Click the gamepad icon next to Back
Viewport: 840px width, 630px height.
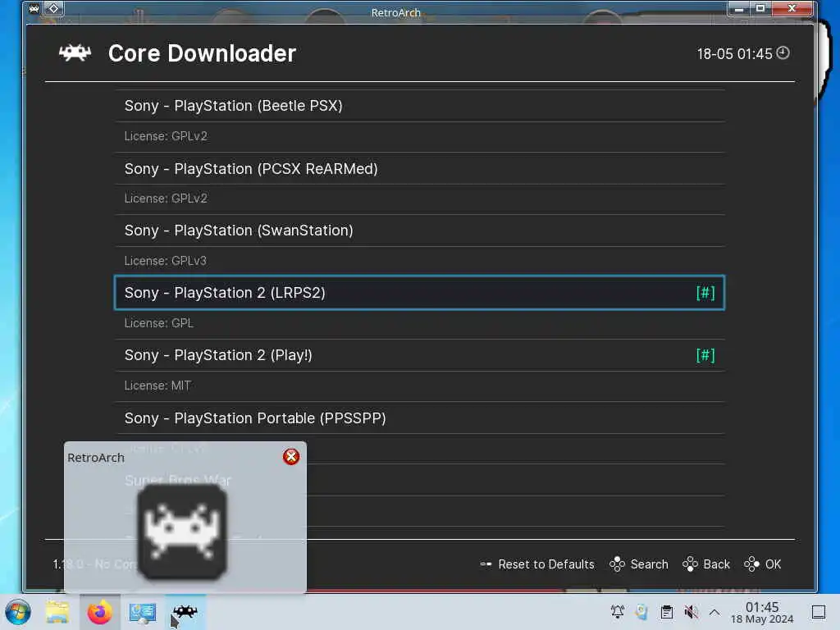[690, 564]
